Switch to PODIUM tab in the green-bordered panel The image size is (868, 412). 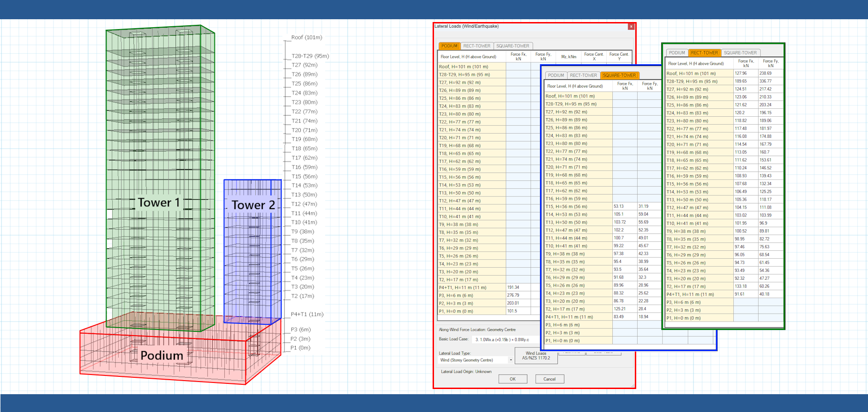[x=677, y=53]
